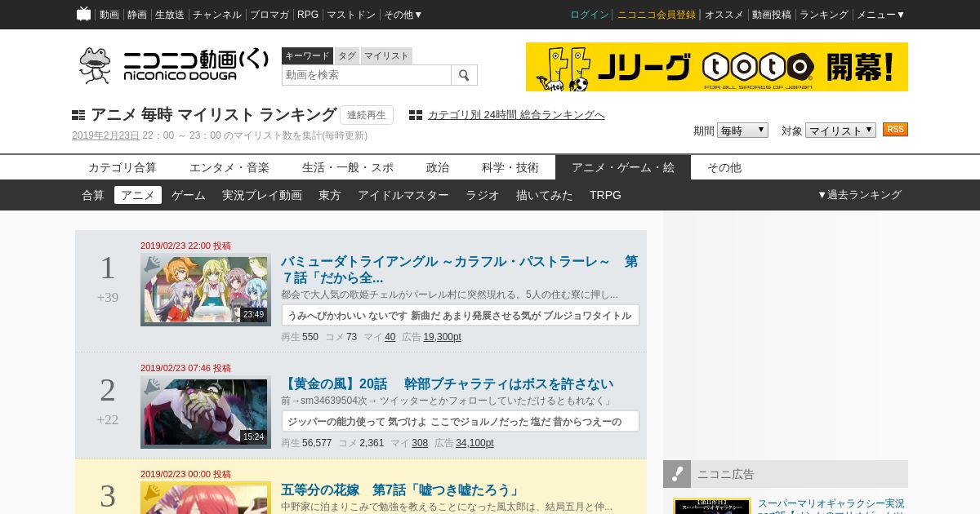
Task: Open 黄金の風 20話 video thumbnail
Action: [x=206, y=412]
